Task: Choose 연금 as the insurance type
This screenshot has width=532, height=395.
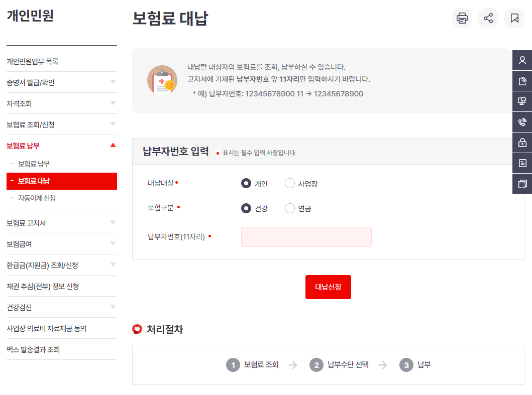Action: tap(289, 208)
